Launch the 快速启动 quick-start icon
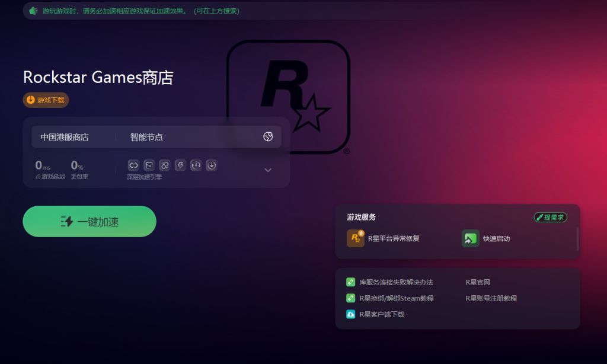 tap(470, 238)
